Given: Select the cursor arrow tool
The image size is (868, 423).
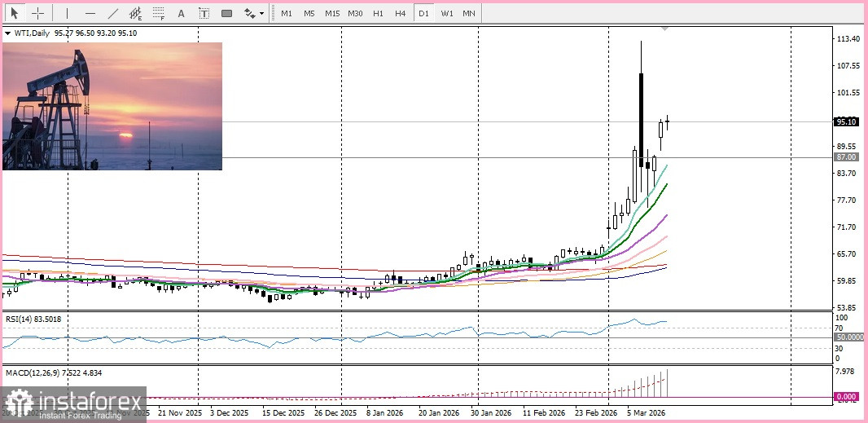Looking at the screenshot, I should [x=14, y=13].
